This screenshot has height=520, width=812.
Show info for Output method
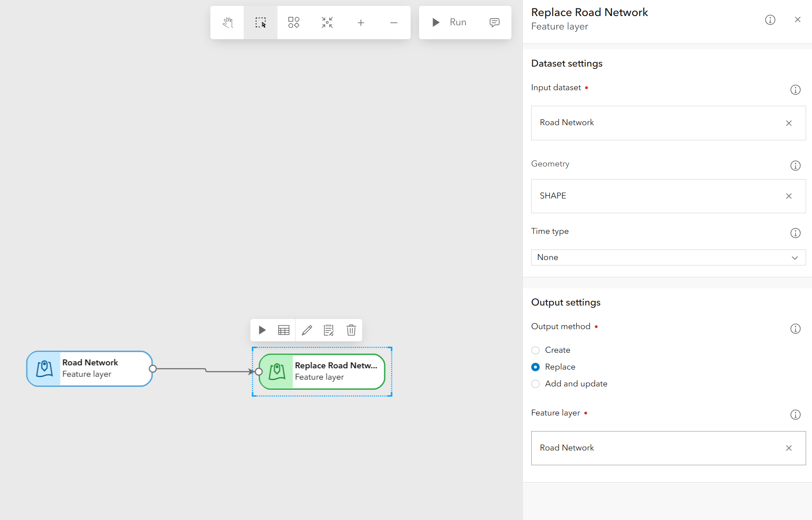795,329
